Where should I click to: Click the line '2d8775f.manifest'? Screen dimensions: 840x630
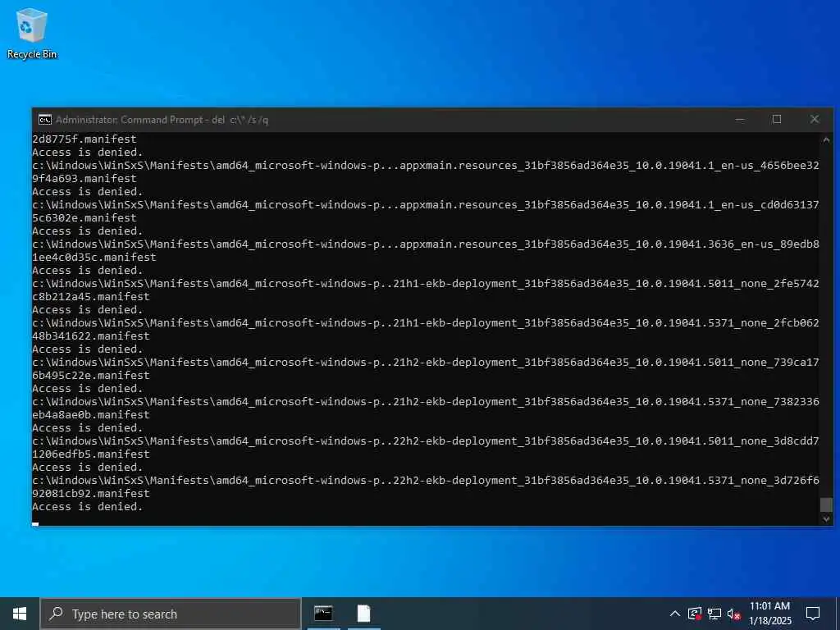84,139
